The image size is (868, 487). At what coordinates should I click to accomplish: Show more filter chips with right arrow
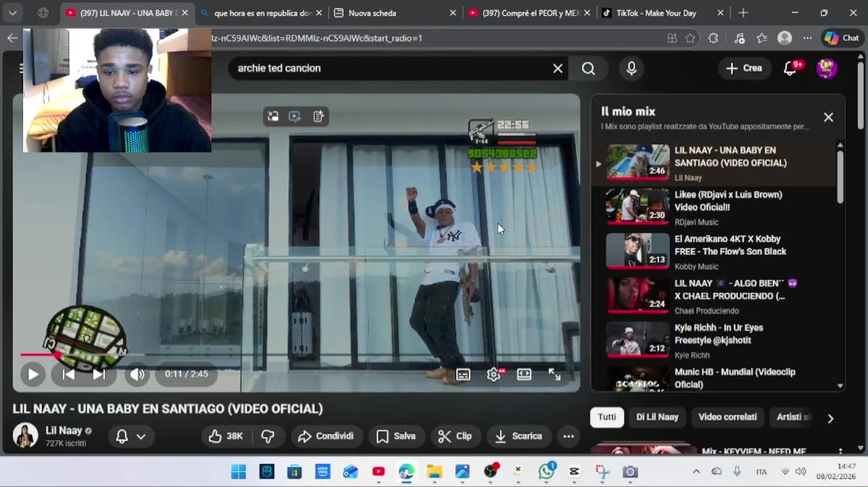pos(831,418)
